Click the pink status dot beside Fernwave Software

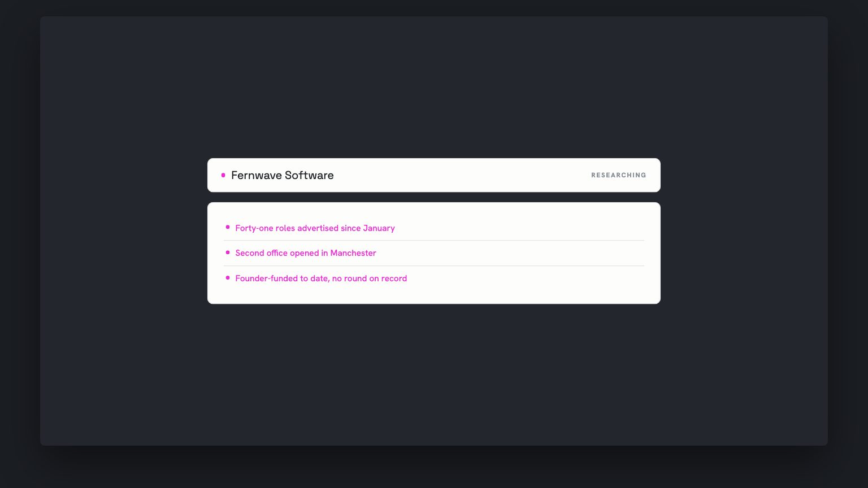click(223, 175)
